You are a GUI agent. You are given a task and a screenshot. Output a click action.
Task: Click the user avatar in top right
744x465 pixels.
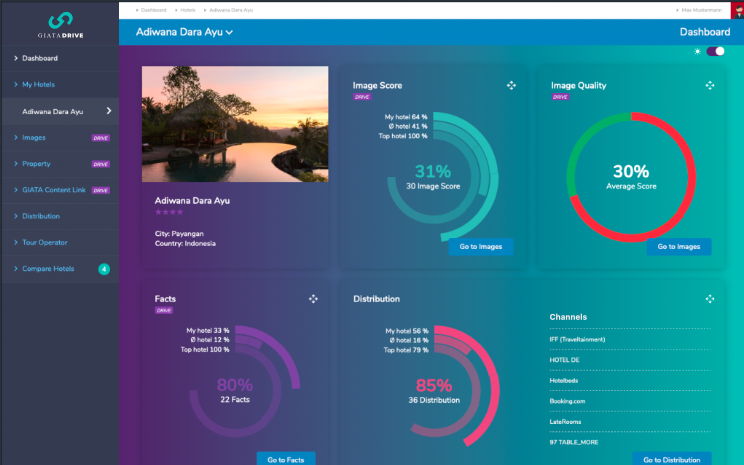click(737, 9)
